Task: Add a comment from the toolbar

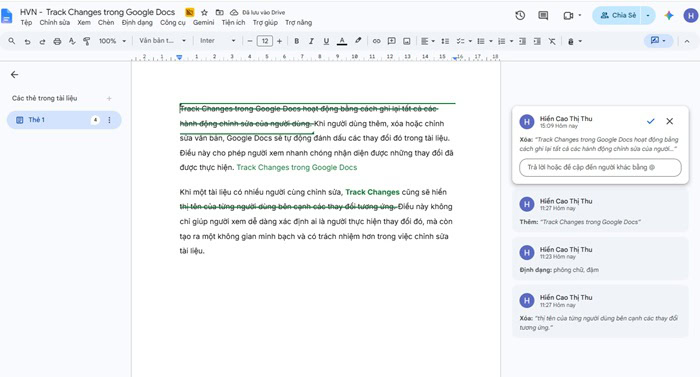Action: point(392,41)
